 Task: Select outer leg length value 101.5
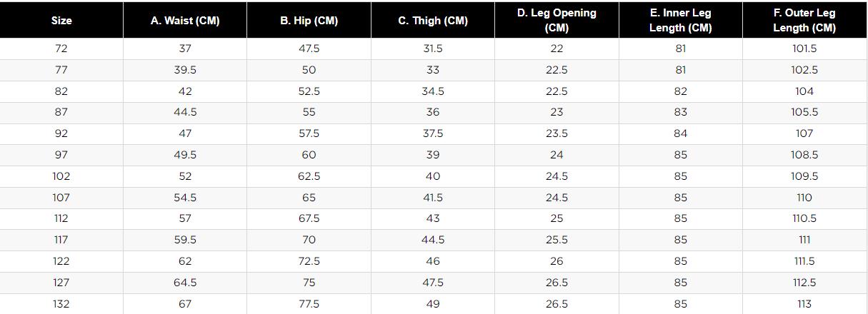(x=804, y=49)
